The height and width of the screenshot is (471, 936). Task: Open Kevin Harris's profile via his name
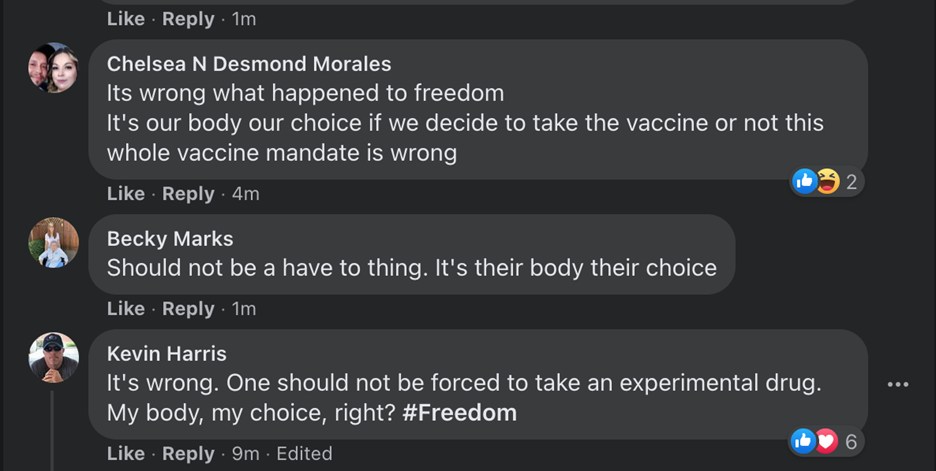coord(167,354)
